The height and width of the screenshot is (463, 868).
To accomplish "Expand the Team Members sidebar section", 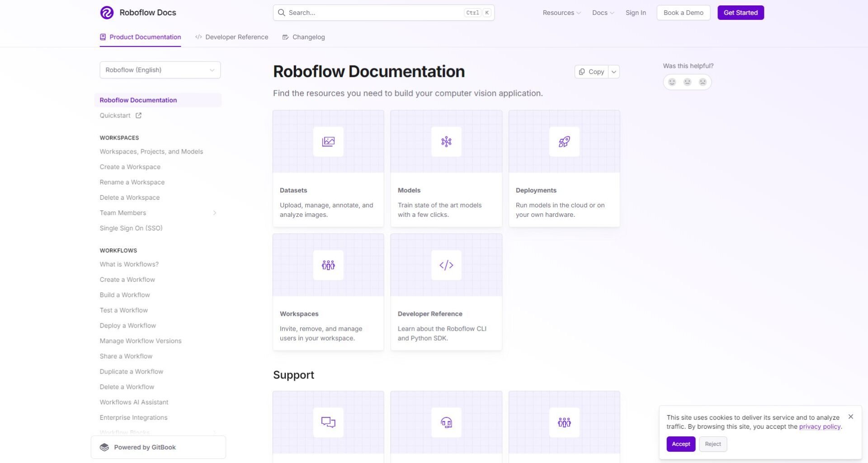I will pos(214,213).
